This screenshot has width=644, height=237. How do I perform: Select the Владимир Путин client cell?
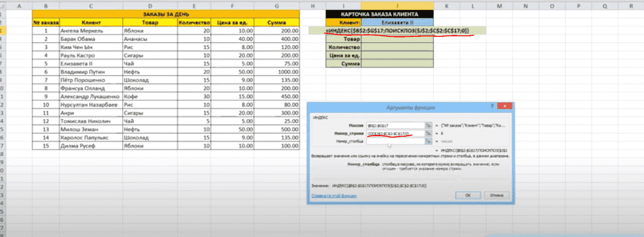click(91, 72)
